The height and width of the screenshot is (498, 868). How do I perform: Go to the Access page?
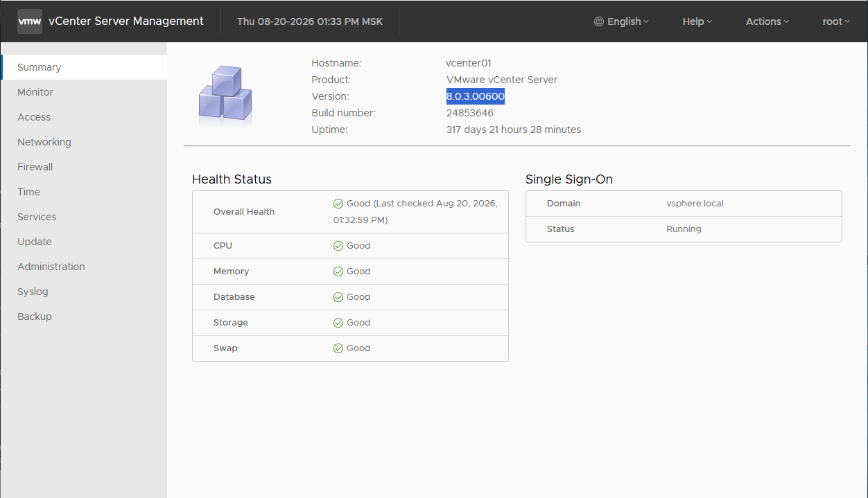pyautogui.click(x=84, y=117)
